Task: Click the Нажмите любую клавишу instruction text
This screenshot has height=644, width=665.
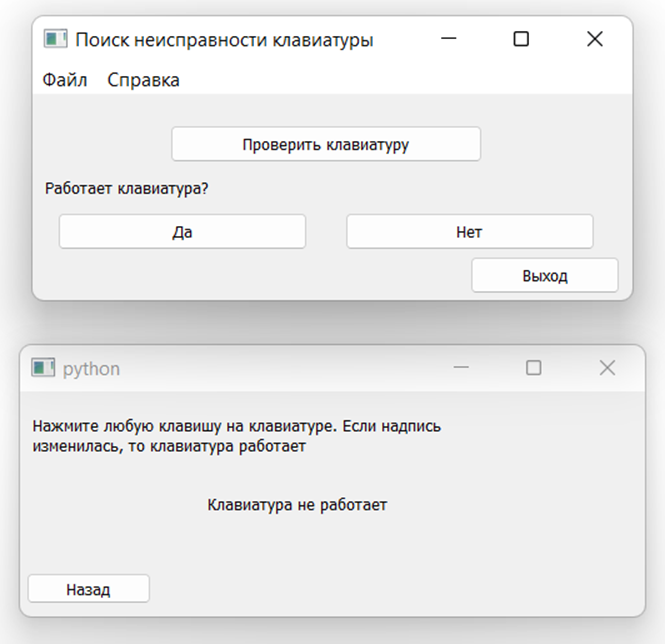Action: pos(237,436)
